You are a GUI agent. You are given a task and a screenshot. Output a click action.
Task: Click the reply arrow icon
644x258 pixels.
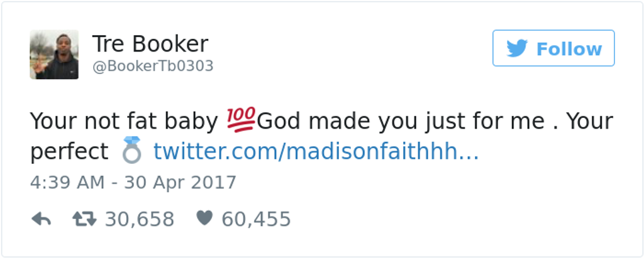(x=41, y=218)
